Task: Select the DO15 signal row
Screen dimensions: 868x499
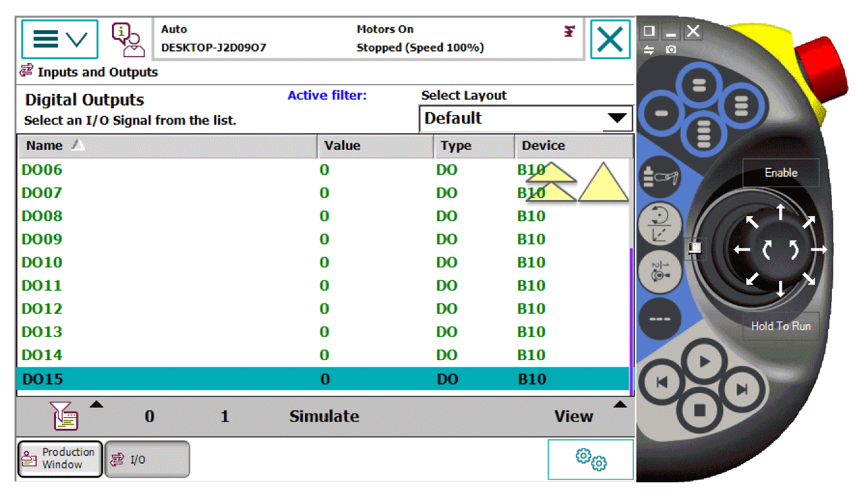Action: tap(322, 379)
